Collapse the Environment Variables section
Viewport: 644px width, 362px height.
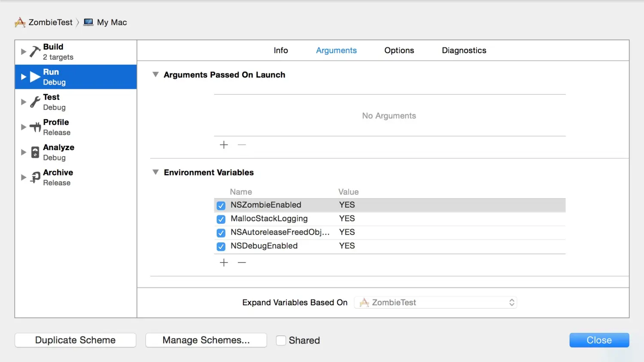[156, 172]
